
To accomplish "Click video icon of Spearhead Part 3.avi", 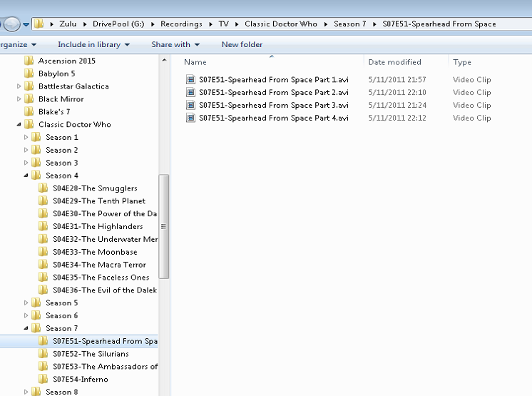I will tap(190, 105).
